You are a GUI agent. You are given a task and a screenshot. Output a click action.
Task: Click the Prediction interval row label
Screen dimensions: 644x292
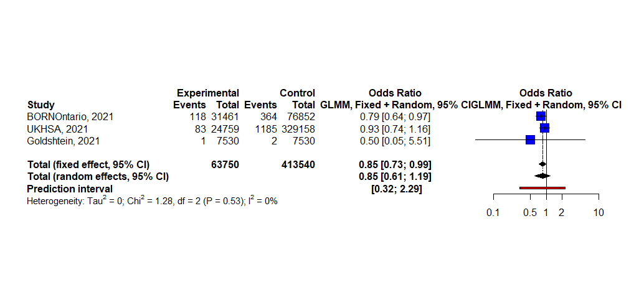click(70, 188)
